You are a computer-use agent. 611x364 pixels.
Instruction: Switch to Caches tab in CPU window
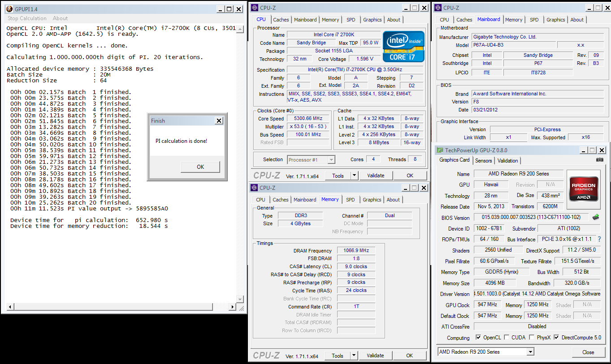[x=281, y=20]
